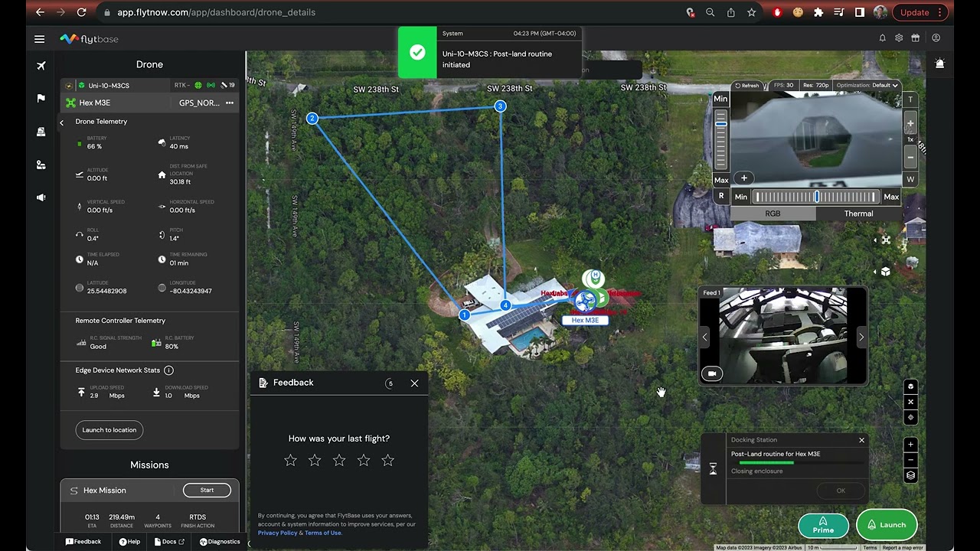Open Docs in bottom bar
This screenshot has height=551, width=980.
169,542
